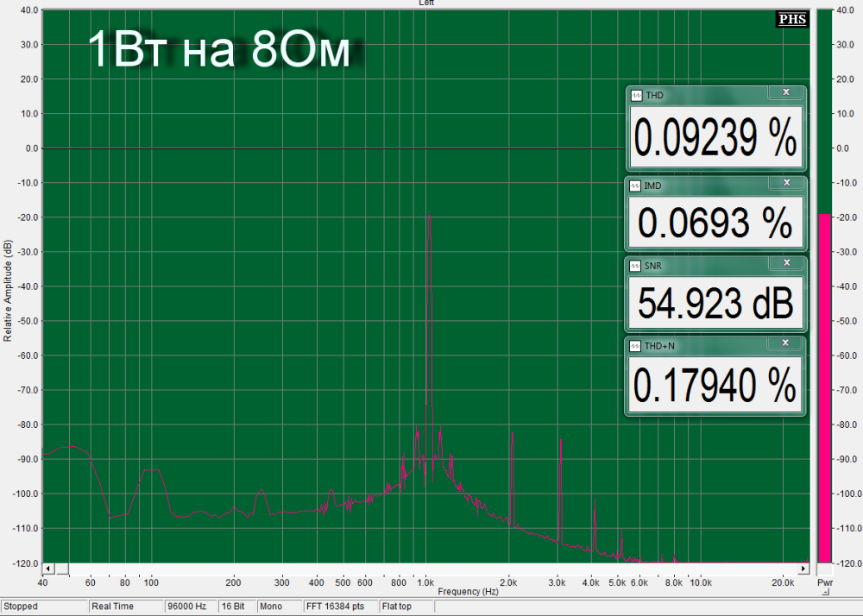Click the FFT 16384 pts status field
This screenshot has height=616, width=863.
point(339,607)
